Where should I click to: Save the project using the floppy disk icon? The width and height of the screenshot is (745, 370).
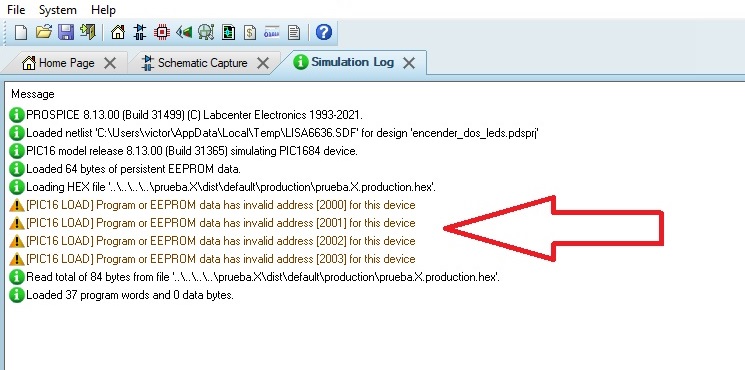pyautogui.click(x=66, y=32)
